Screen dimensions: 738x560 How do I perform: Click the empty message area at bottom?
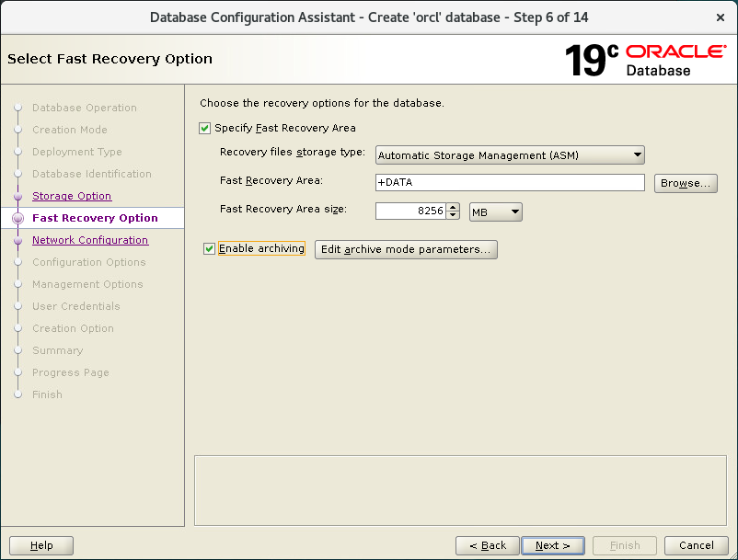point(460,490)
